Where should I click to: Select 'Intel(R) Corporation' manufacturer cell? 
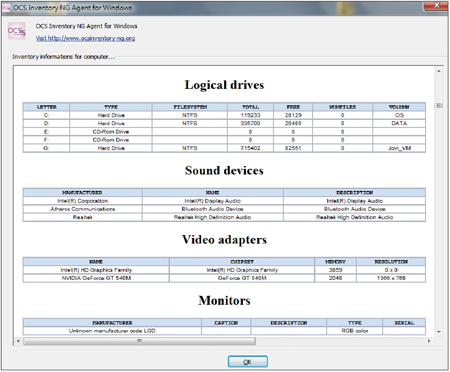(x=82, y=201)
